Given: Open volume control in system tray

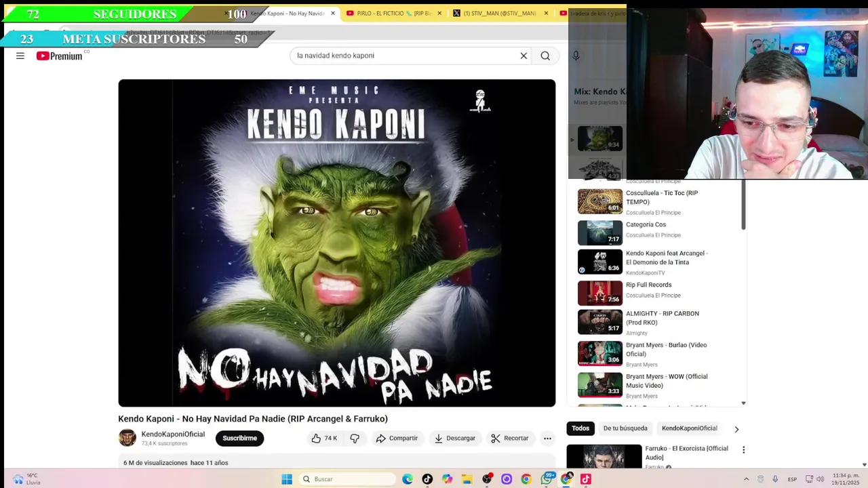Looking at the screenshot, I should click(820, 479).
